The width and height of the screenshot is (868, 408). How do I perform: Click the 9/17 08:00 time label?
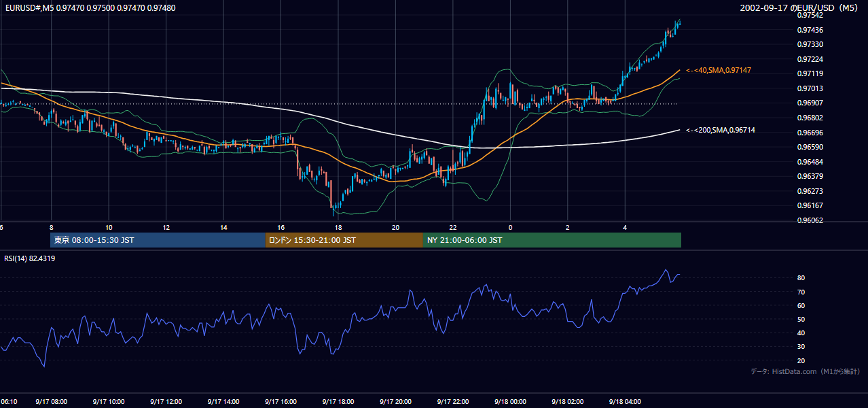(x=52, y=402)
